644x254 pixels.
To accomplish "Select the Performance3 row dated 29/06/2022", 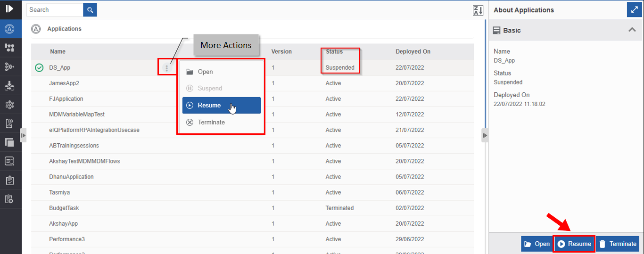I will (x=252, y=239).
